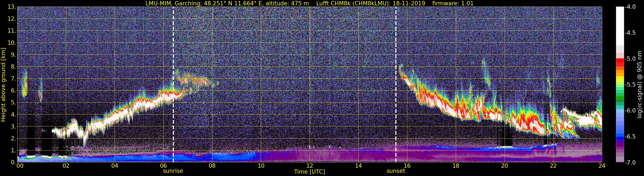Screen dimensions: 644x176
Task: Click the height axis tick label '7'
Action: 13,79
